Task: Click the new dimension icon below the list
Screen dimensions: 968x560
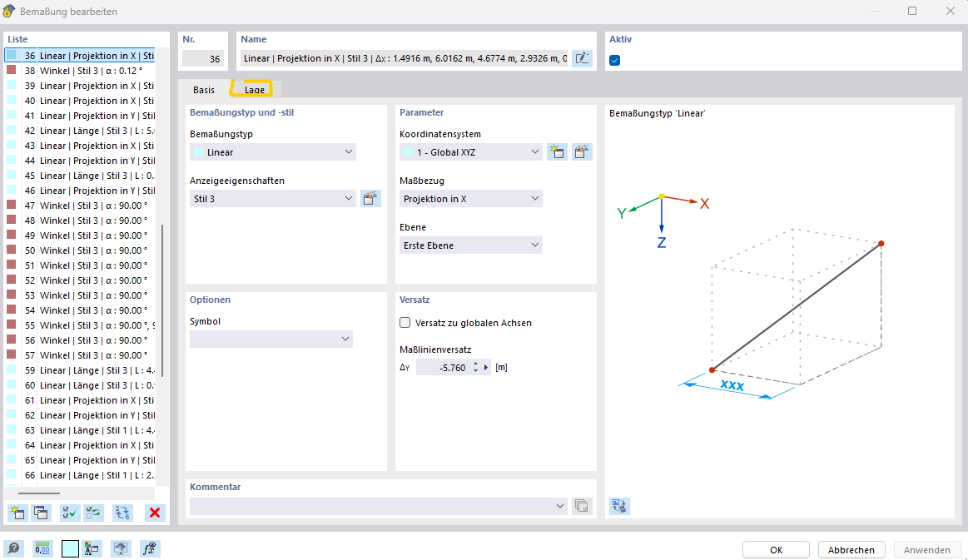Action: pos(17,513)
